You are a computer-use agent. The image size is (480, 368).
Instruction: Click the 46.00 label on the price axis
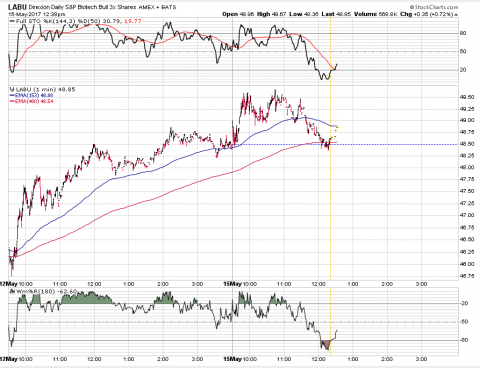coord(467,264)
